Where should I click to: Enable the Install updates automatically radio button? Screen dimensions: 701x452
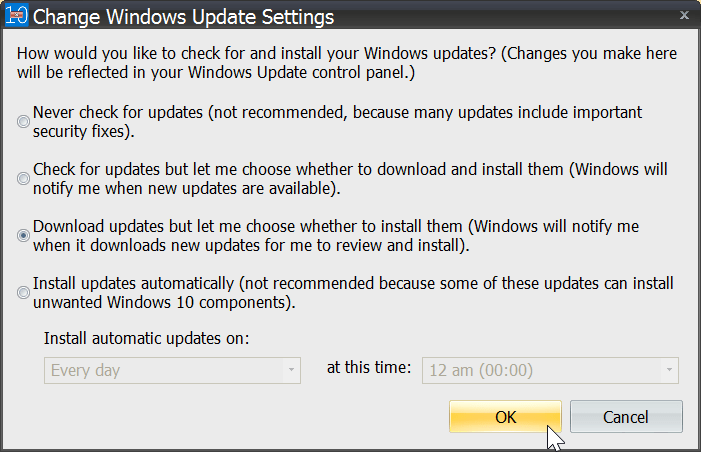tap(23, 292)
